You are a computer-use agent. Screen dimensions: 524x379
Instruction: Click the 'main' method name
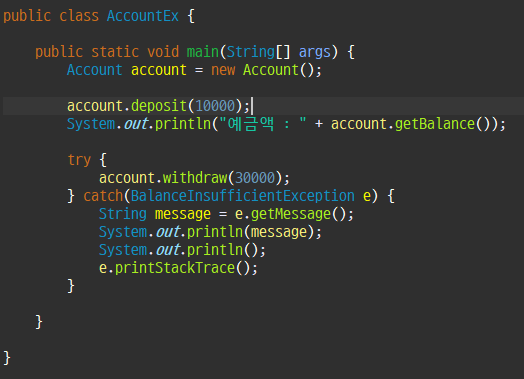[x=203, y=52]
